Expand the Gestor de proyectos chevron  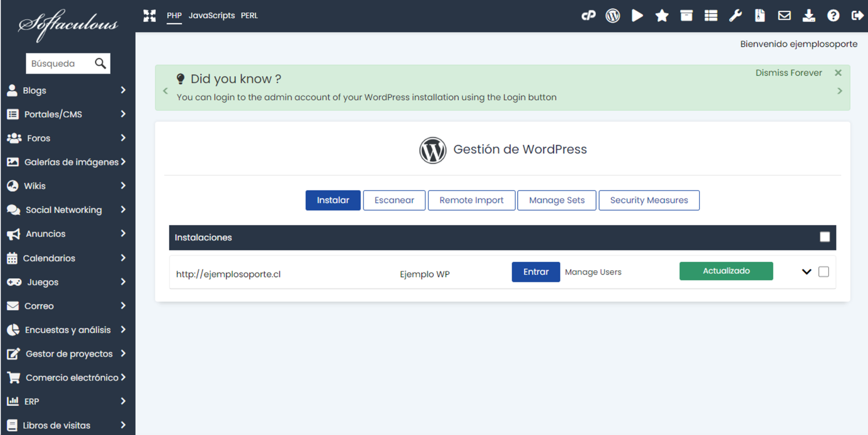[x=123, y=353]
